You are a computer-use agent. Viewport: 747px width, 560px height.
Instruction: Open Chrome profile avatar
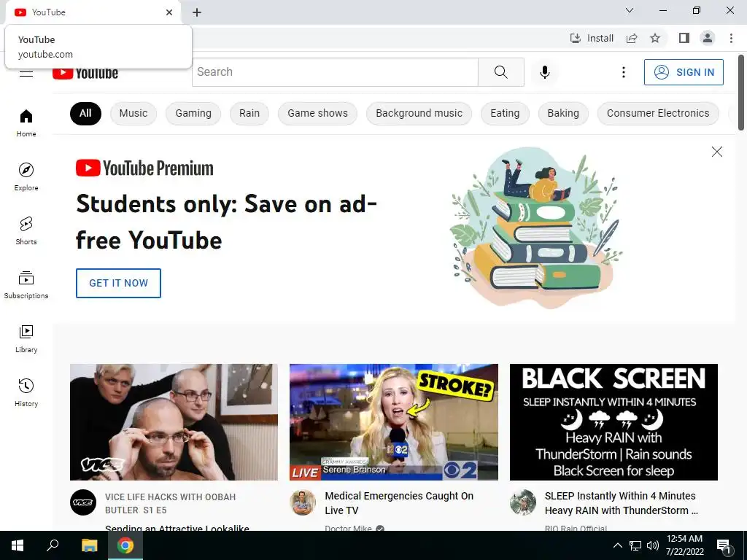pyautogui.click(x=708, y=38)
